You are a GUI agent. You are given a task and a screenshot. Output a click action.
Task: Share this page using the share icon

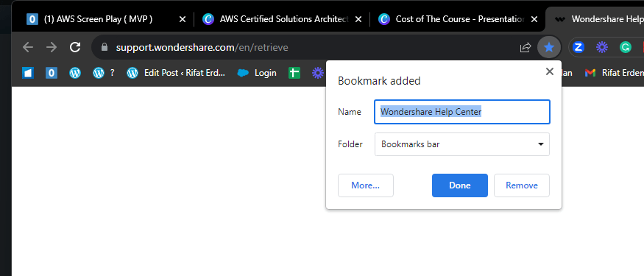click(x=526, y=48)
